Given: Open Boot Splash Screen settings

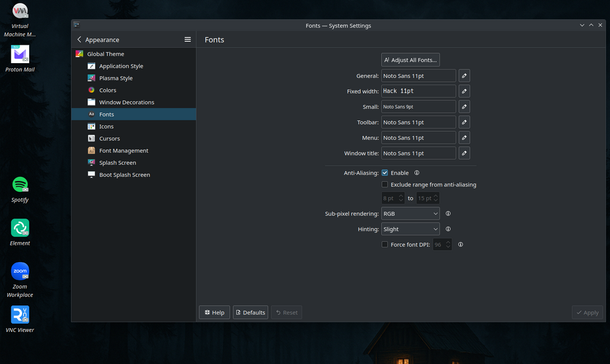Looking at the screenshot, I should tap(134, 174).
